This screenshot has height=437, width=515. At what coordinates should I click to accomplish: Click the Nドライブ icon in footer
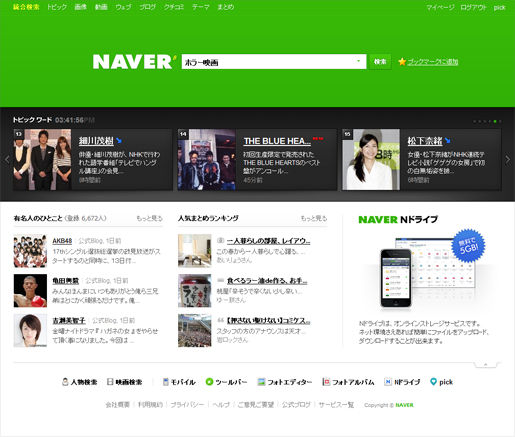pyautogui.click(x=388, y=382)
